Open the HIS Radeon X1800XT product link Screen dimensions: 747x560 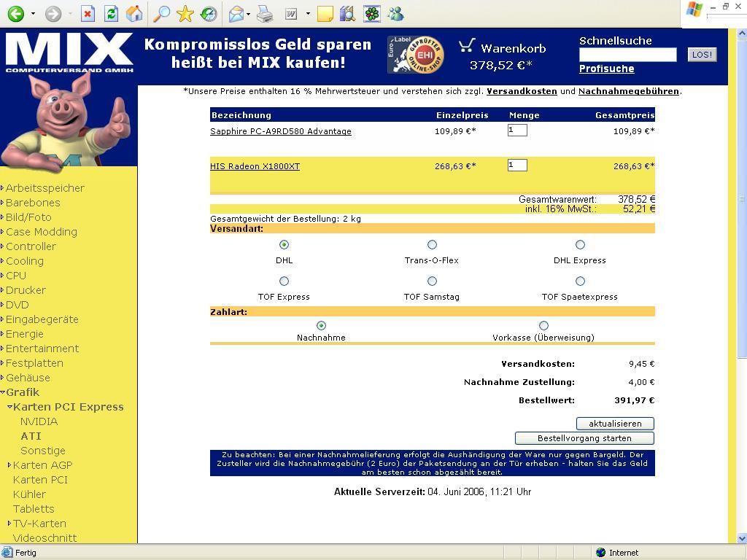pyautogui.click(x=255, y=166)
